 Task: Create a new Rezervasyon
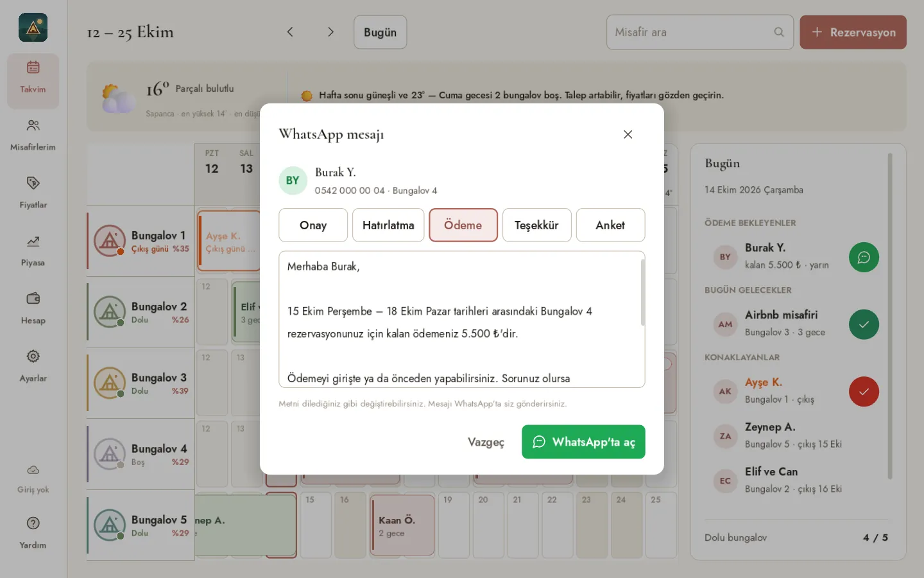click(x=853, y=32)
